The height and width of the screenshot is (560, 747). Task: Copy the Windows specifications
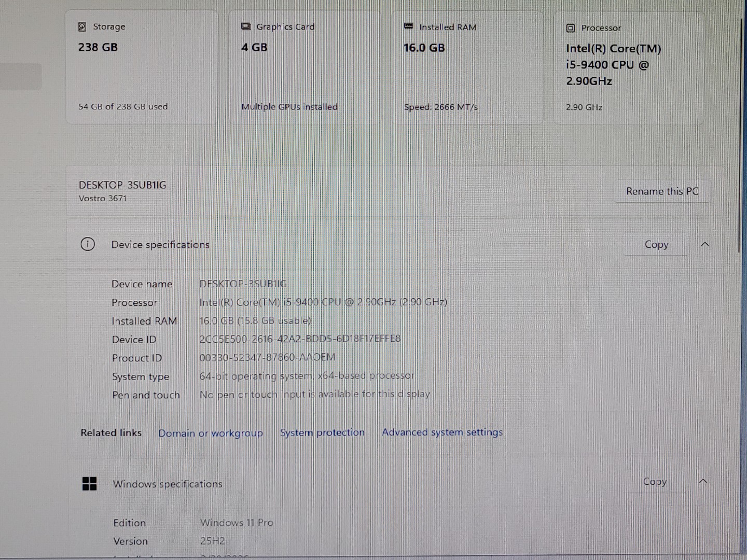(654, 482)
